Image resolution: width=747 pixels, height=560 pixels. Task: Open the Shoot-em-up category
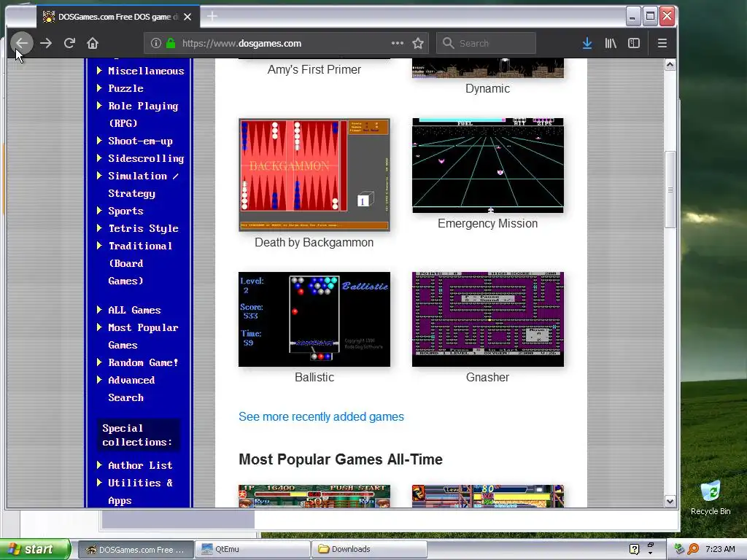140,141
